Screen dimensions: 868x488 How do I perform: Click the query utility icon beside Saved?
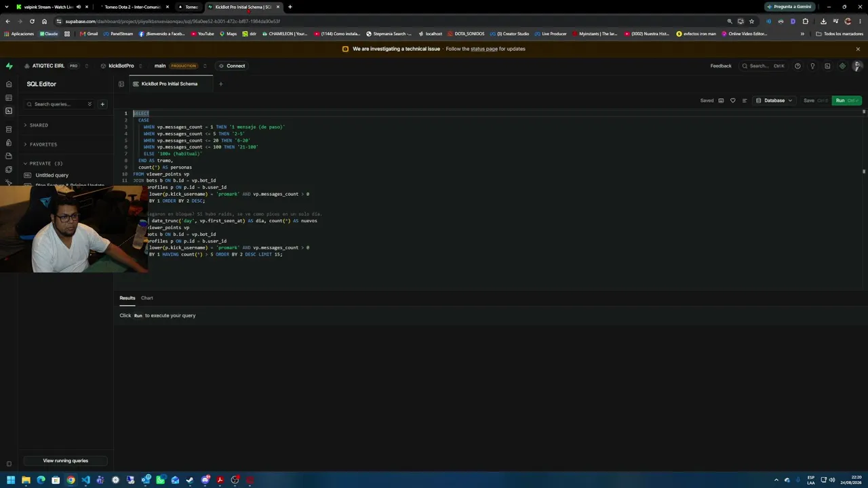(721, 100)
